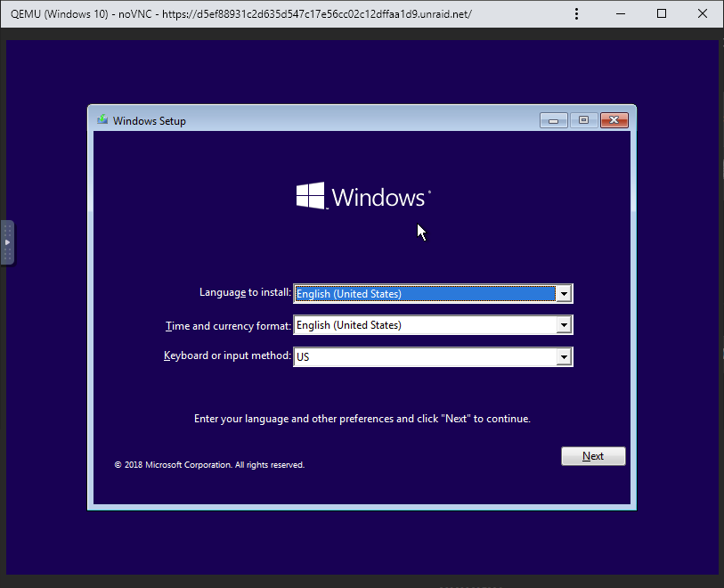Click the Microsoft Corporation copyright text
724x588 pixels.
(209, 465)
